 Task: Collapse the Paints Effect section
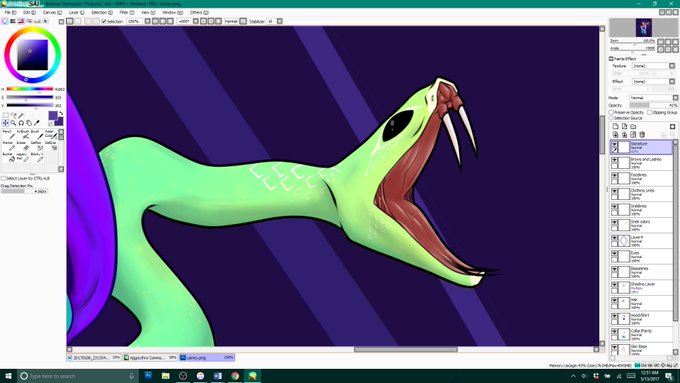coord(611,59)
